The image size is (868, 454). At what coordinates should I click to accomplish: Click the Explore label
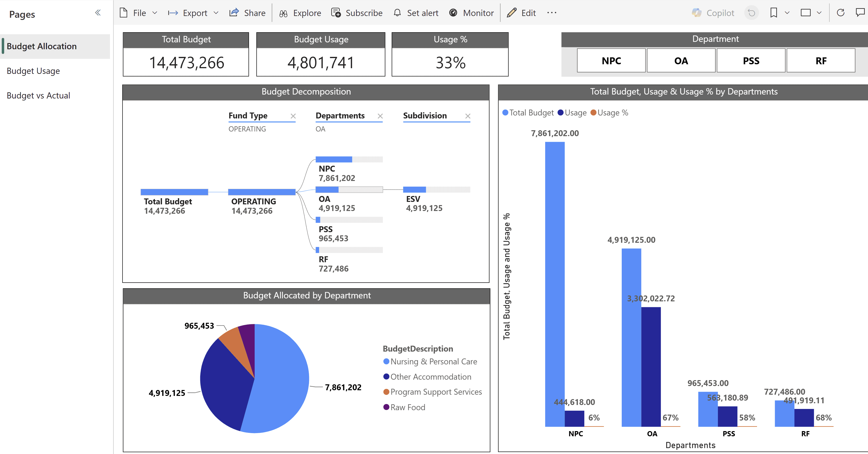click(307, 13)
